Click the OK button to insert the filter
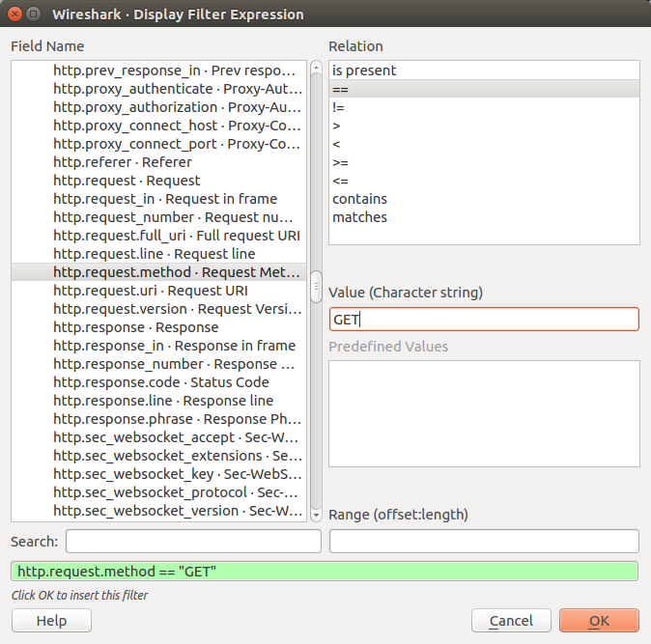 point(599,621)
